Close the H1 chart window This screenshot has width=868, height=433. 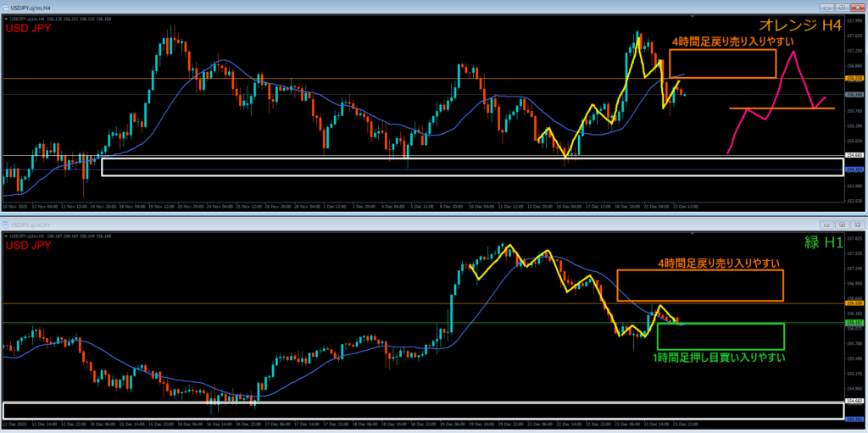857,226
